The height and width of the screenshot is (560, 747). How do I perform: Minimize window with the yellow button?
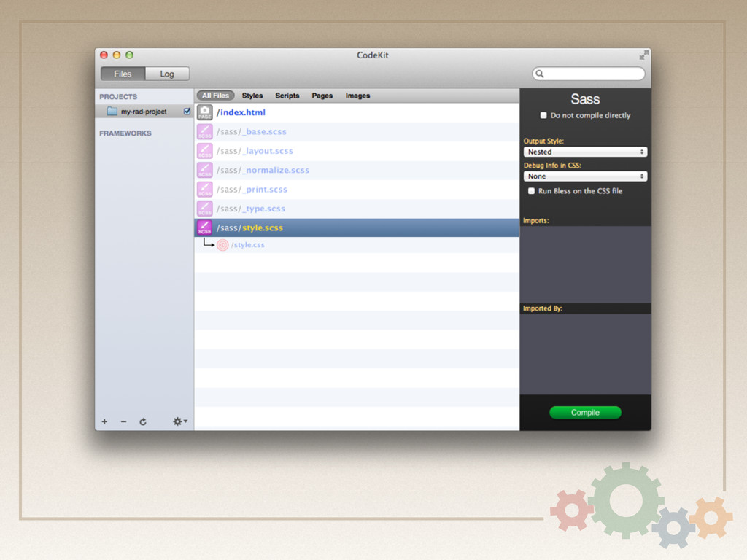117,55
